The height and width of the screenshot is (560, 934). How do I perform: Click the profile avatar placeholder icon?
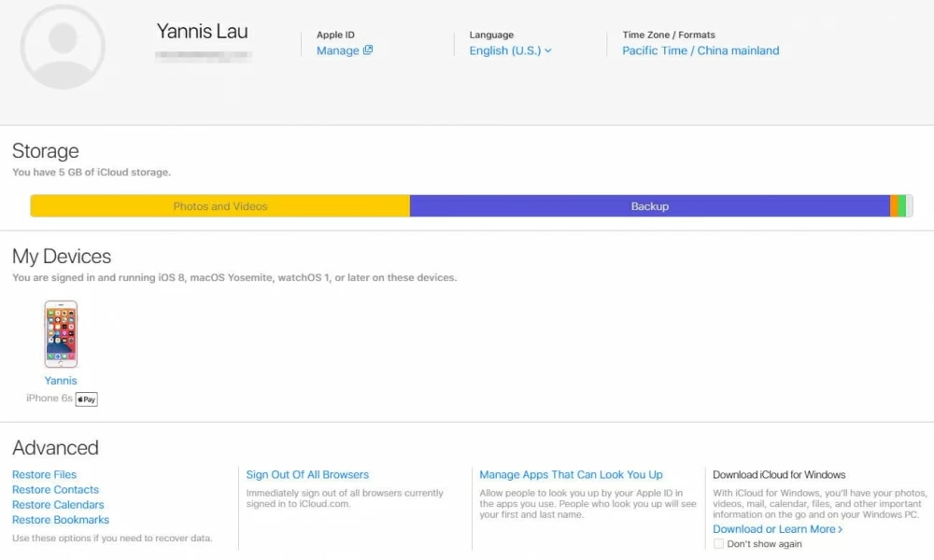63,47
